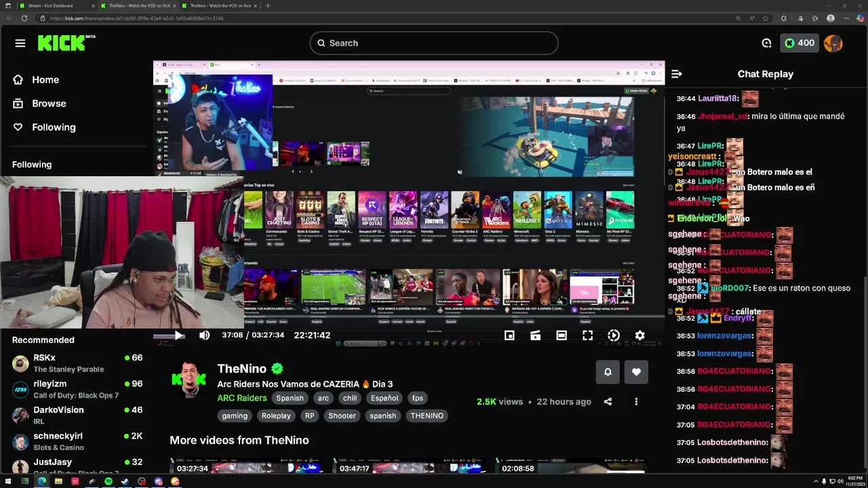Toggle theater mode in player
The height and width of the screenshot is (488, 868).
point(561,335)
